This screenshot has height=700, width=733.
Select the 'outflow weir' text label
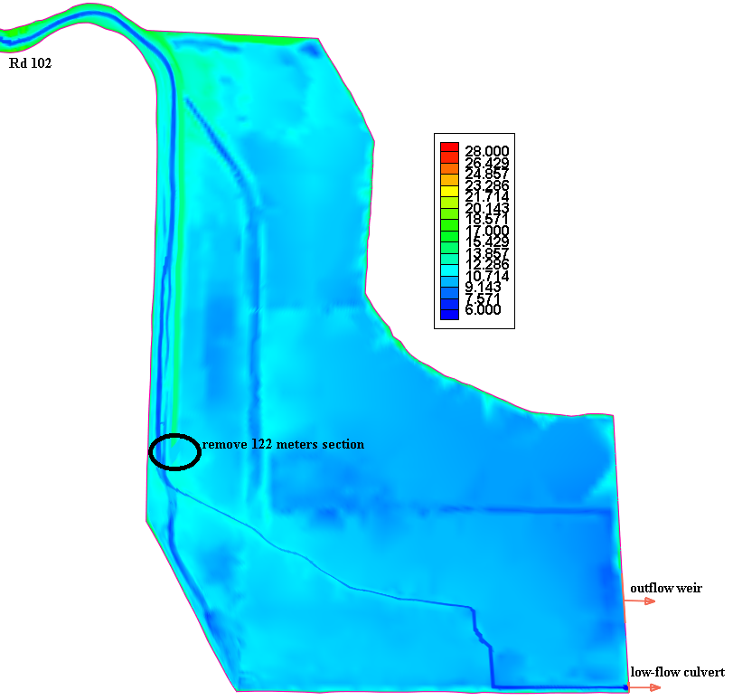click(x=665, y=588)
